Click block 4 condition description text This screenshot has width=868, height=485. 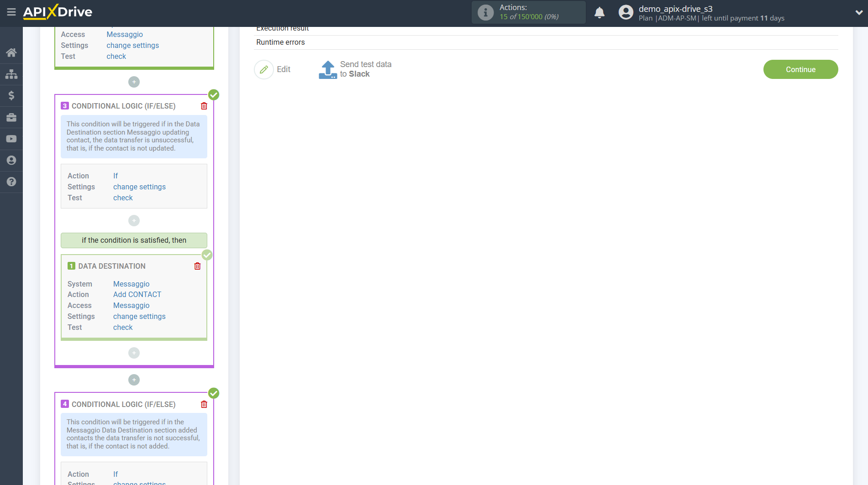pos(134,434)
